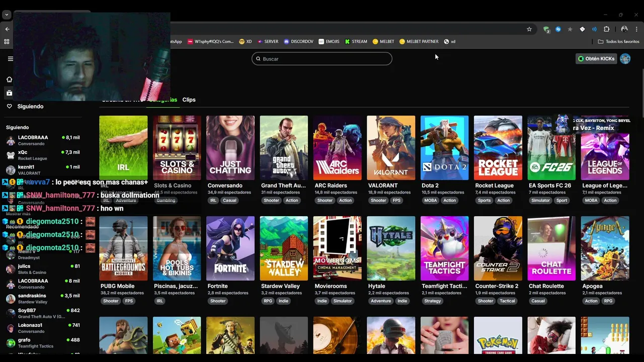The height and width of the screenshot is (362, 644).
Task: Open SoyBB7 channel in sidebar
Action: pyautogui.click(x=43, y=313)
